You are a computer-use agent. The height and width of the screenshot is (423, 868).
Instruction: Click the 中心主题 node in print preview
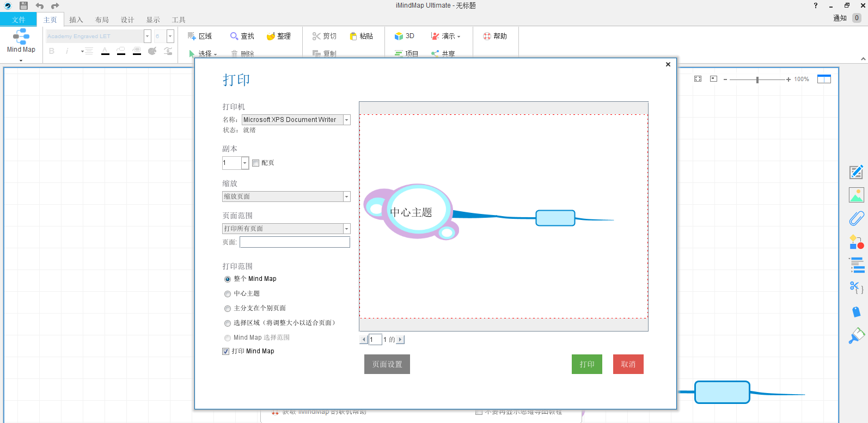pos(411,212)
